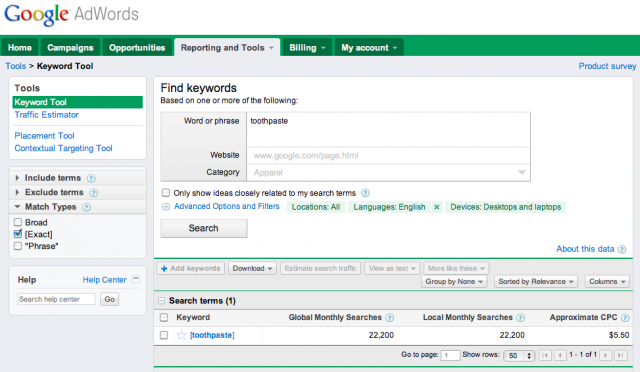The height and width of the screenshot is (372, 640).
Task: Open the More like these dropdown
Action: click(x=456, y=268)
